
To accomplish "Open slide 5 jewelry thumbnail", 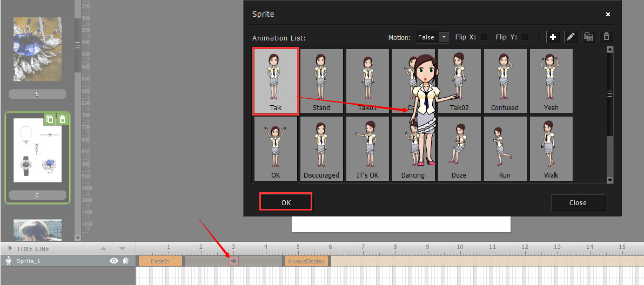I will coord(37,49).
